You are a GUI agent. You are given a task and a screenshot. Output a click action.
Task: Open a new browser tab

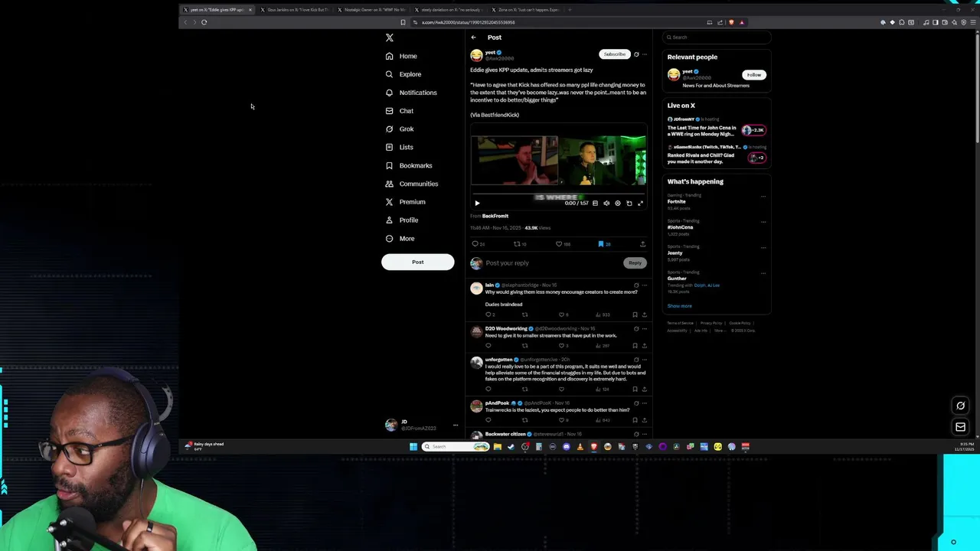(570, 10)
